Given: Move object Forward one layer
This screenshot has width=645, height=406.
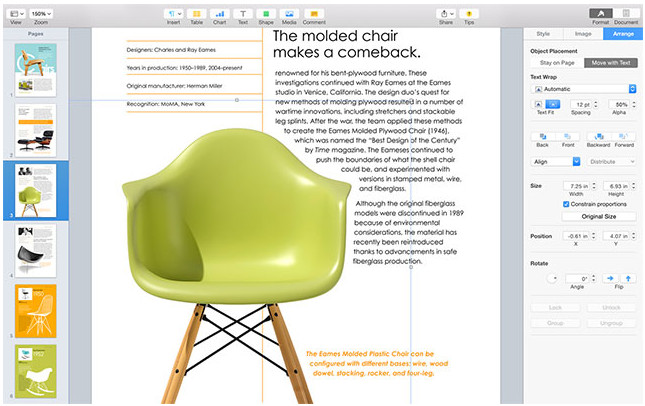Looking at the screenshot, I should pyautogui.click(x=624, y=137).
